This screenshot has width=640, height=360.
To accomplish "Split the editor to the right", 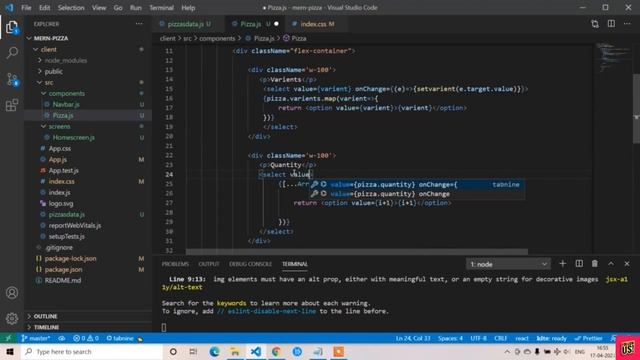I will (611, 24).
